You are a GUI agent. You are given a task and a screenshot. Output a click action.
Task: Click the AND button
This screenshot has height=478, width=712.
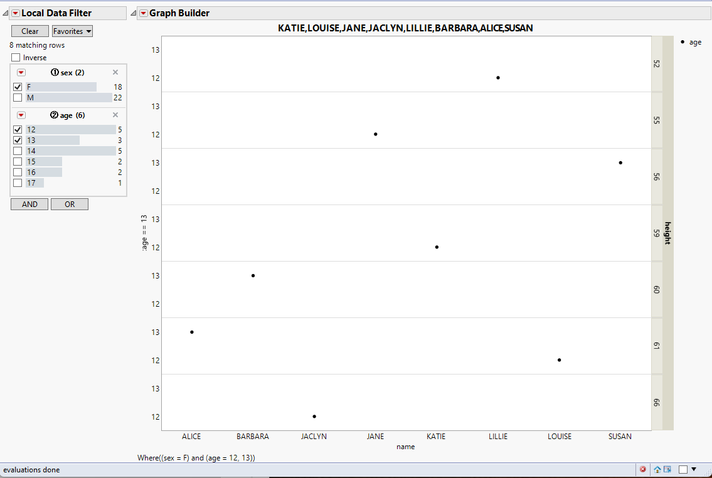point(30,204)
